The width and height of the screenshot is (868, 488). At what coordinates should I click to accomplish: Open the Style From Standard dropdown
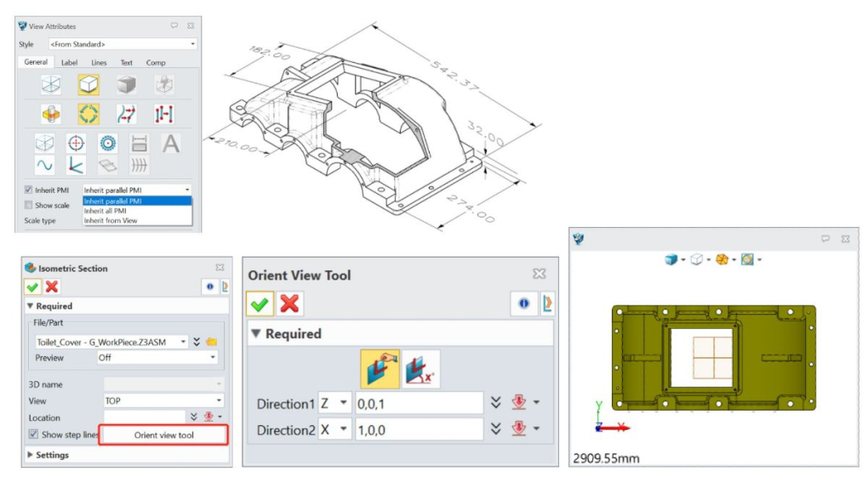123,43
